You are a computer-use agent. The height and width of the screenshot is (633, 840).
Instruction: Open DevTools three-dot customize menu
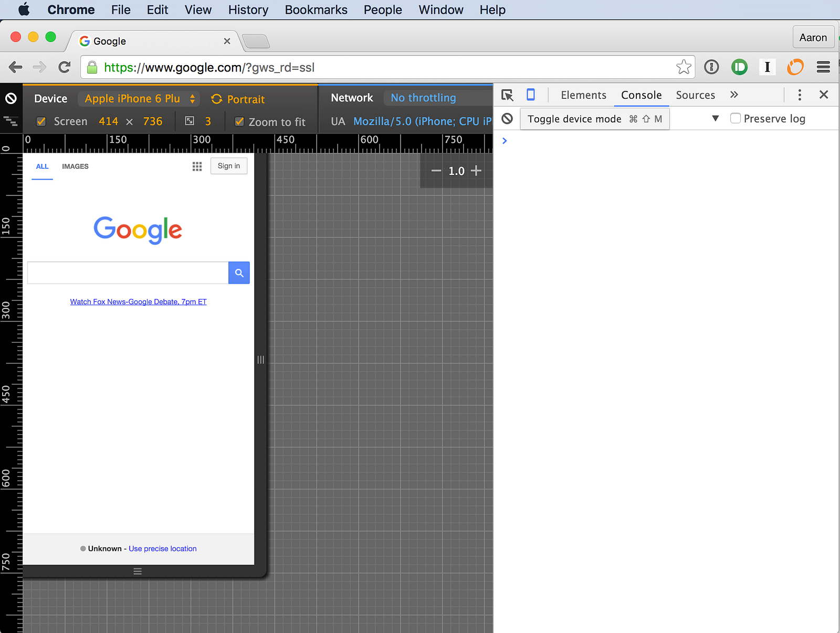pyautogui.click(x=800, y=95)
